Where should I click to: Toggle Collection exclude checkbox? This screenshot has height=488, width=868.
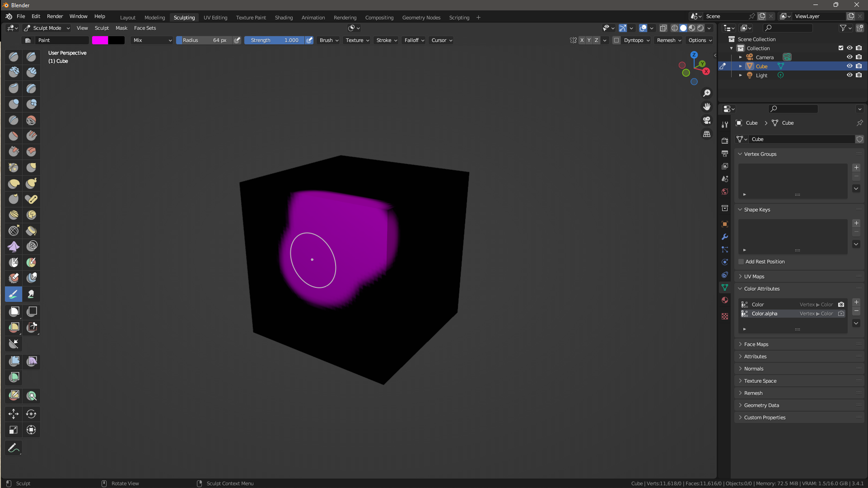click(x=841, y=48)
